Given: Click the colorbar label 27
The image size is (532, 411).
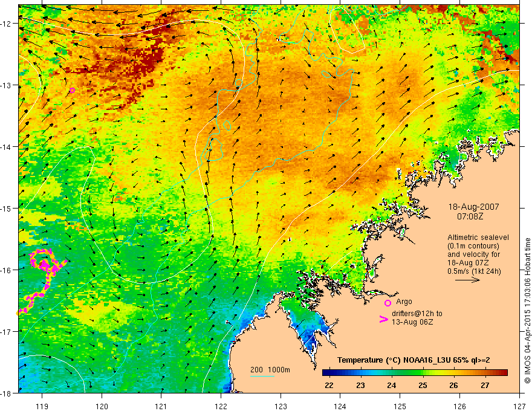Looking at the screenshot, I should (485, 385).
